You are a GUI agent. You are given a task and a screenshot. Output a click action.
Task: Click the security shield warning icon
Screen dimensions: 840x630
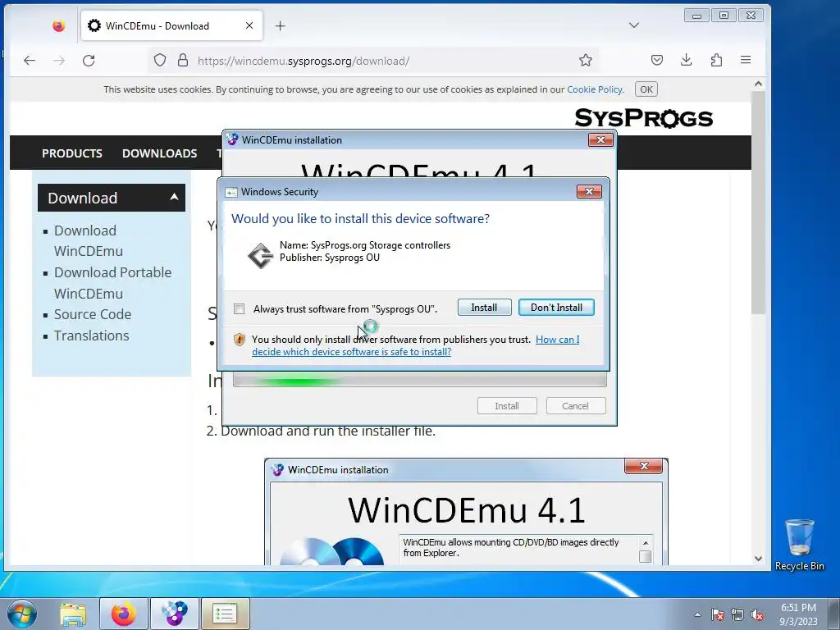tap(240, 339)
